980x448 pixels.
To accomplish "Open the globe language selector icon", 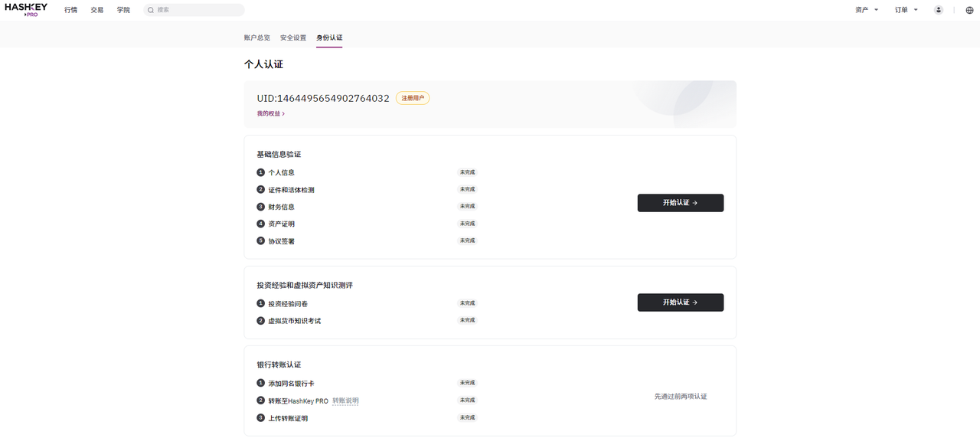I will click(969, 10).
